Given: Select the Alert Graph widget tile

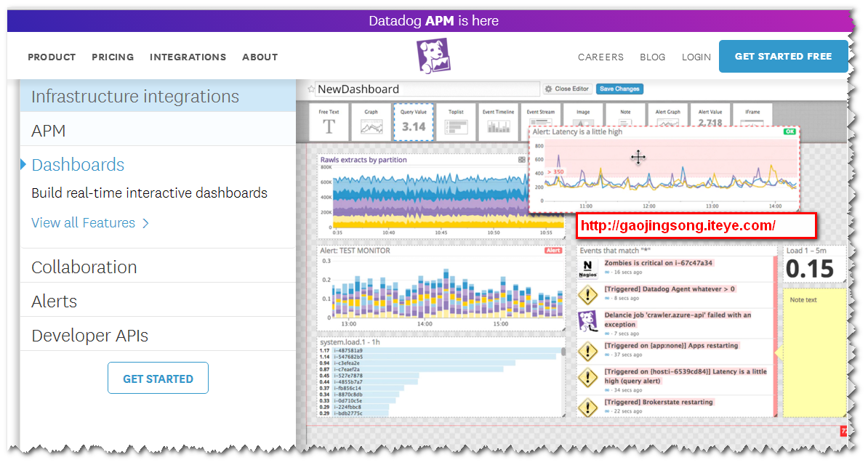Looking at the screenshot, I should 667,115.
